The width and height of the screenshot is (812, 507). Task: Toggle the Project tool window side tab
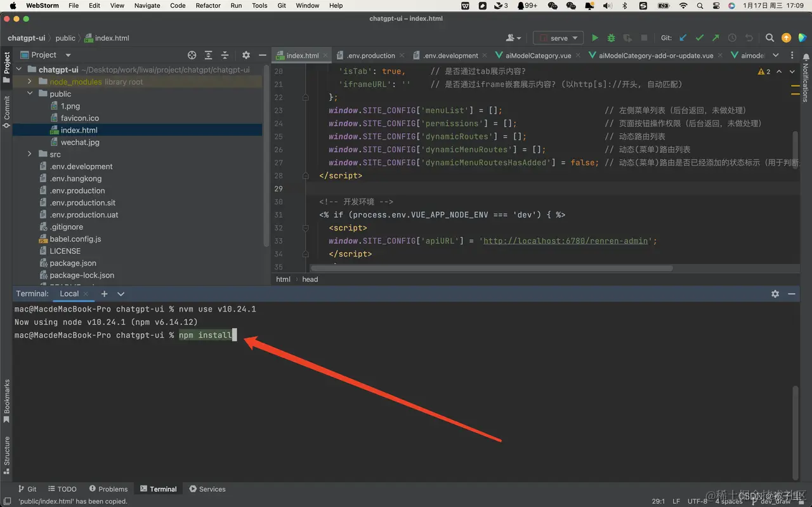(6, 67)
